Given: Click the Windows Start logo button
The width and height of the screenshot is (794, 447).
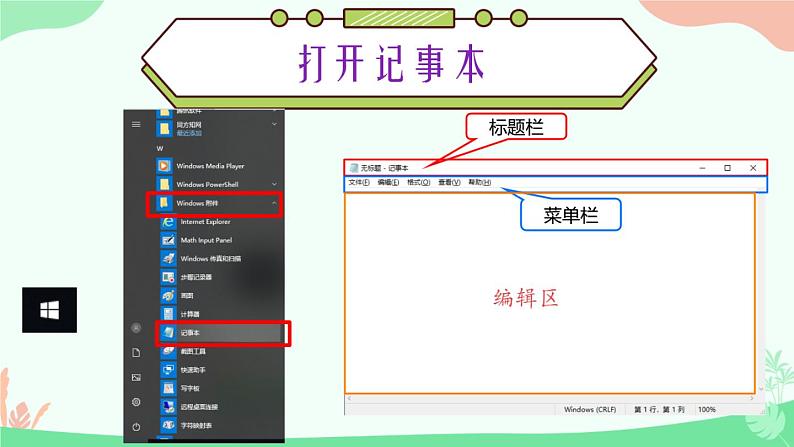Looking at the screenshot, I should pyautogui.click(x=49, y=311).
